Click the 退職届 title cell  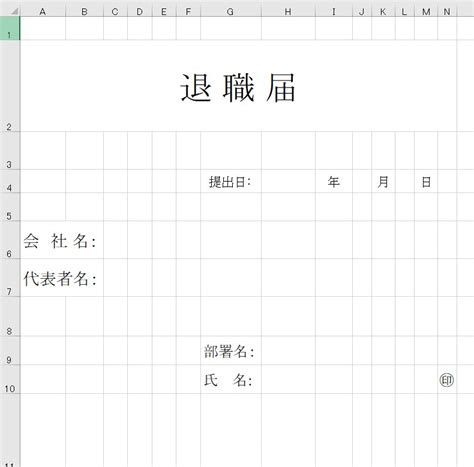click(238, 86)
